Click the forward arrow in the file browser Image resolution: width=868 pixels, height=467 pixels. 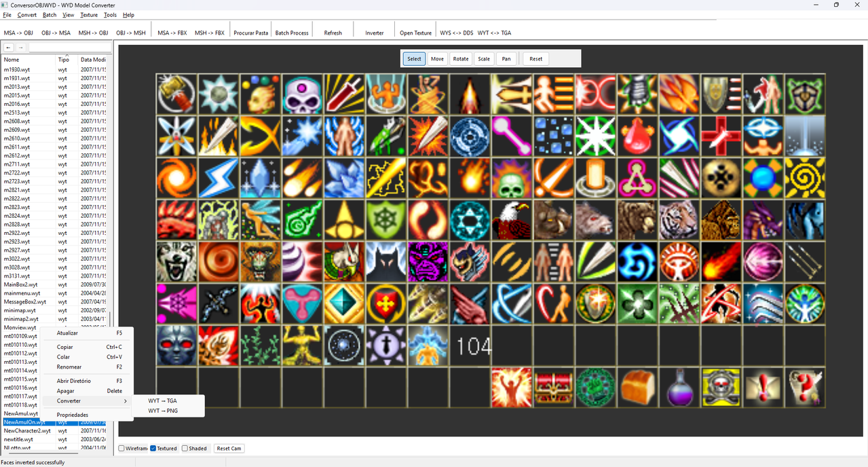pyautogui.click(x=21, y=48)
